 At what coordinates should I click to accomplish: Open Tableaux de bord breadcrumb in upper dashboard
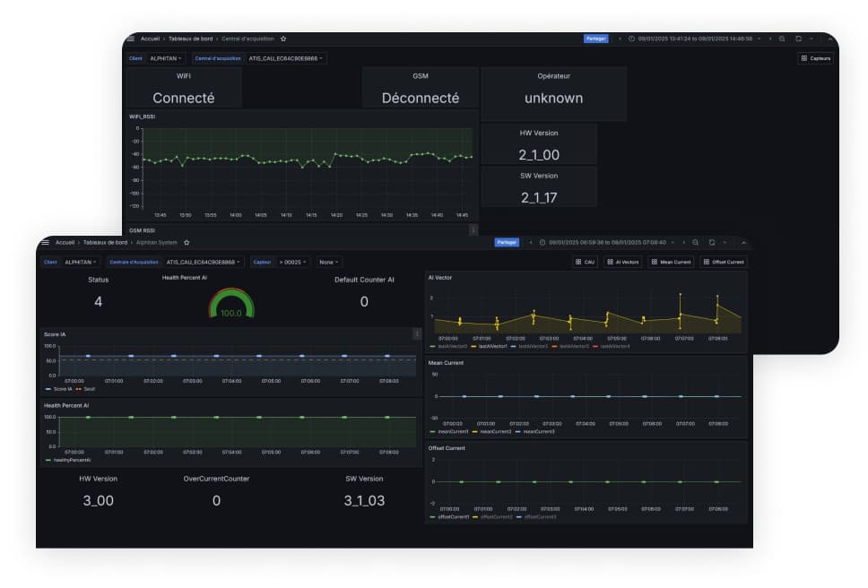(x=189, y=39)
